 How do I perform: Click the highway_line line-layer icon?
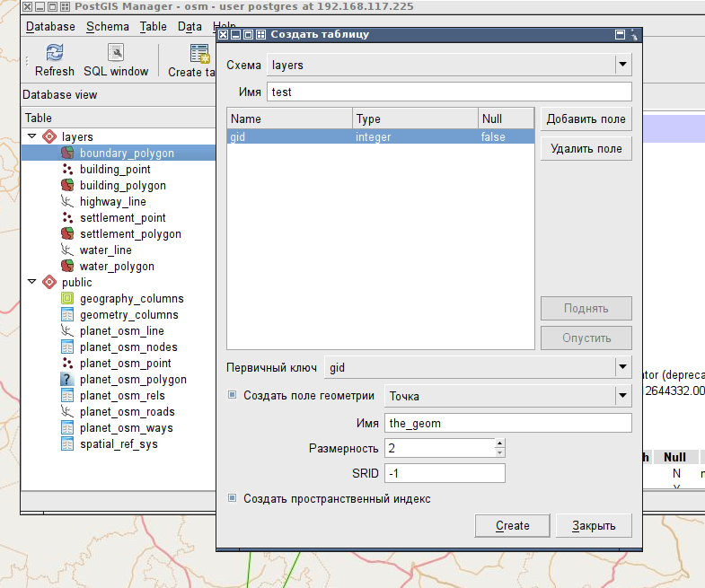pos(66,202)
